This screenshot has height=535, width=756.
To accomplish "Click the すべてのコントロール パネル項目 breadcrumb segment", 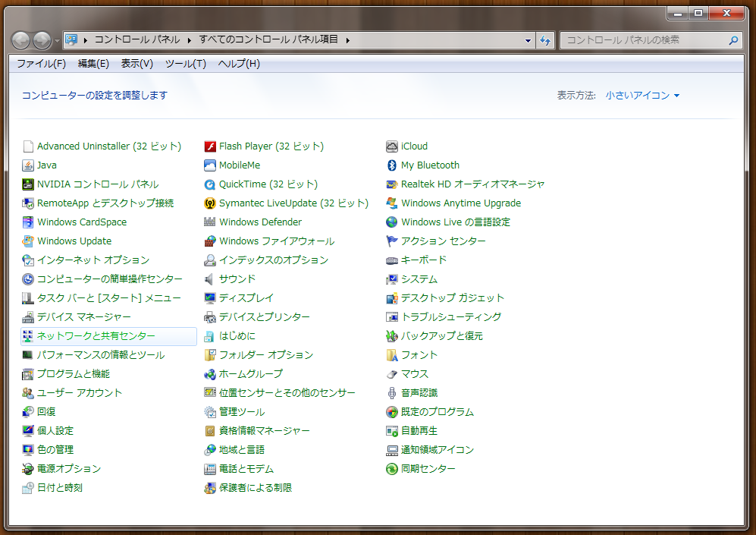I will [x=268, y=39].
